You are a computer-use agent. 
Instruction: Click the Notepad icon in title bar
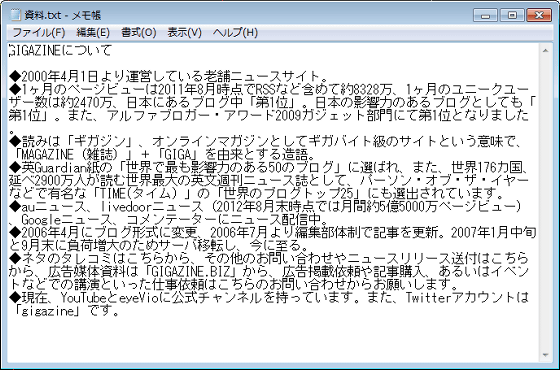coord(15,15)
